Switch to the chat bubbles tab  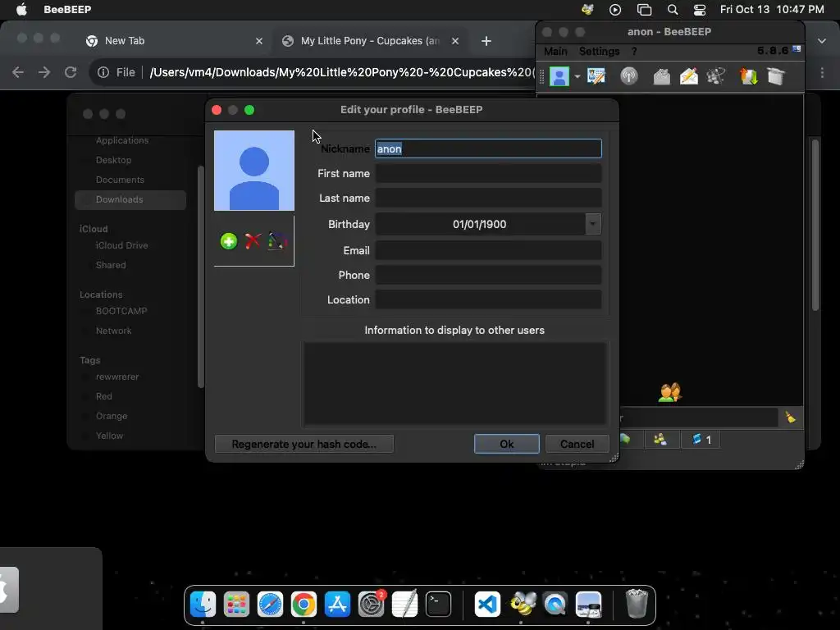point(626,440)
